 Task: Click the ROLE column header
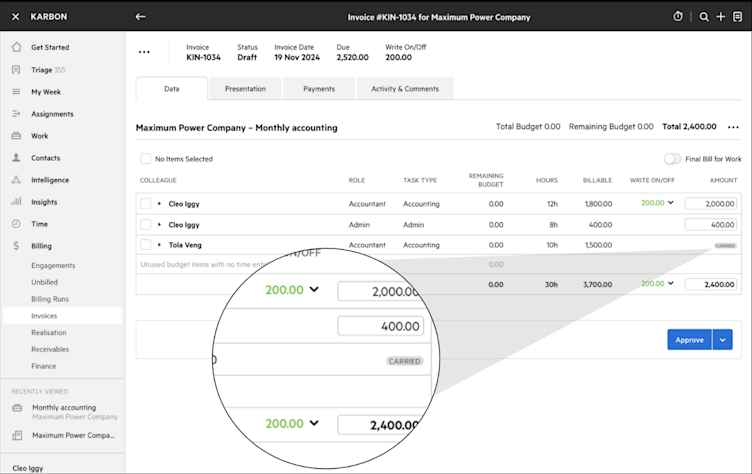pyautogui.click(x=357, y=180)
